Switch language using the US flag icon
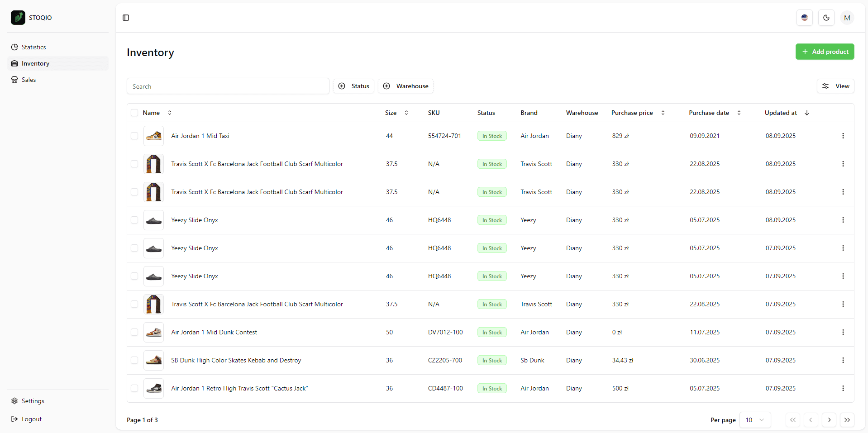The width and height of the screenshot is (868, 433). click(805, 18)
